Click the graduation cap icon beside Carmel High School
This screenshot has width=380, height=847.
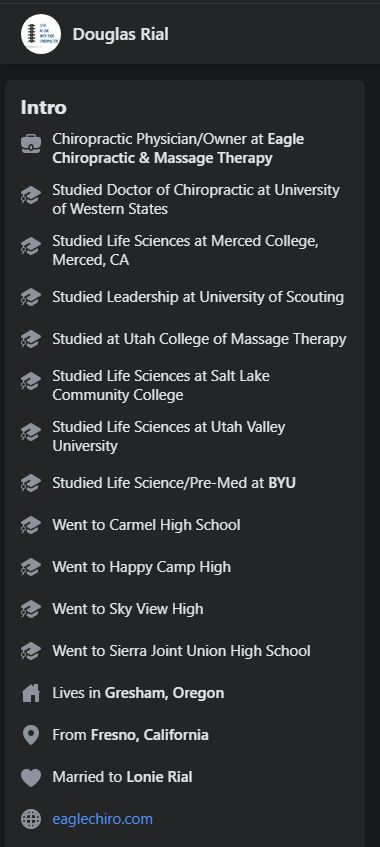point(31,525)
